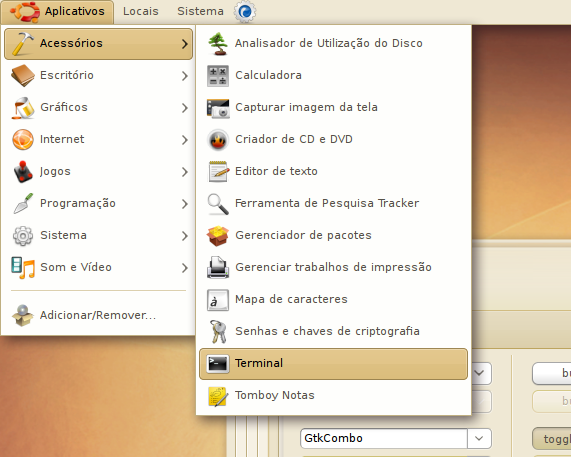Launch Capturar imagem da tela
This screenshot has width=571, height=457.
[333, 107]
